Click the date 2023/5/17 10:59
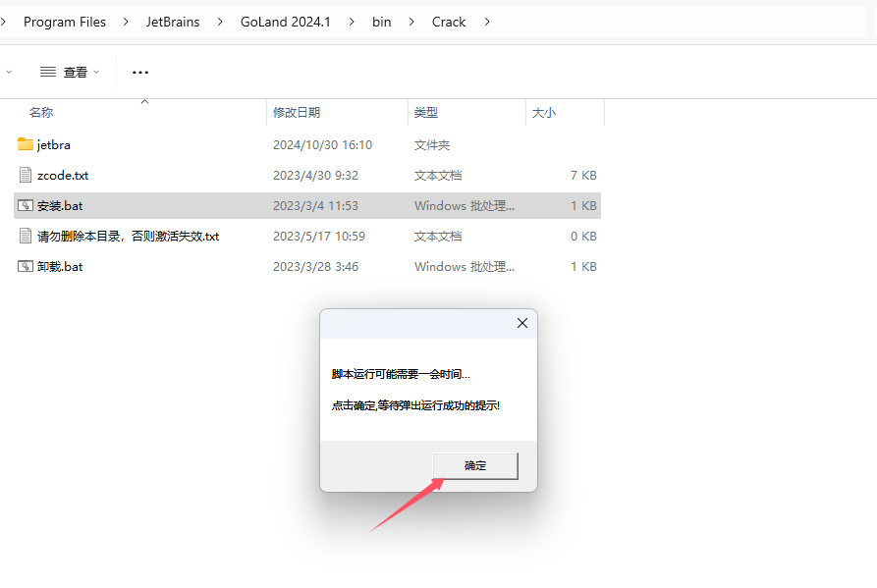 pyautogui.click(x=319, y=237)
